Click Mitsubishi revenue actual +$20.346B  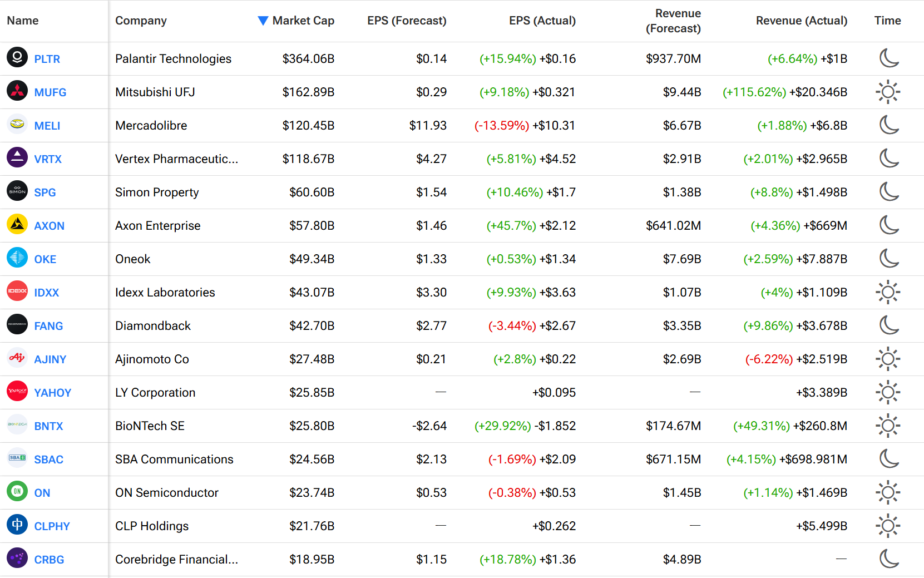tap(818, 92)
